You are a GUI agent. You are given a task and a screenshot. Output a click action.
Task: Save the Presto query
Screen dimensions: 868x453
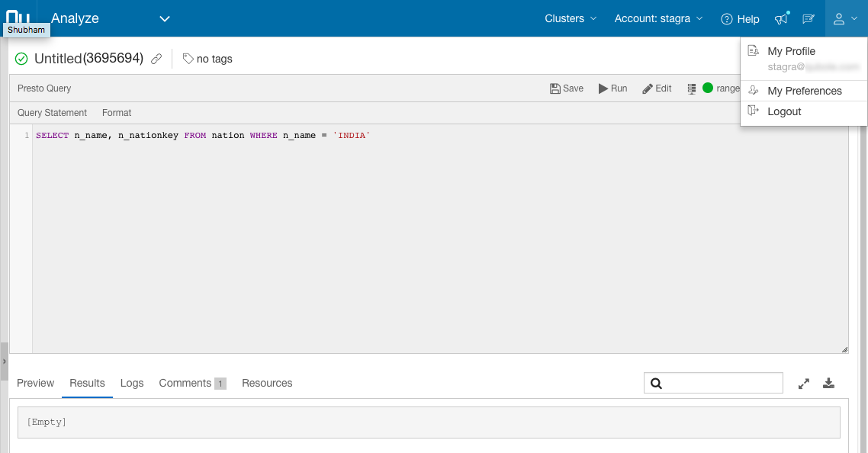[566, 88]
